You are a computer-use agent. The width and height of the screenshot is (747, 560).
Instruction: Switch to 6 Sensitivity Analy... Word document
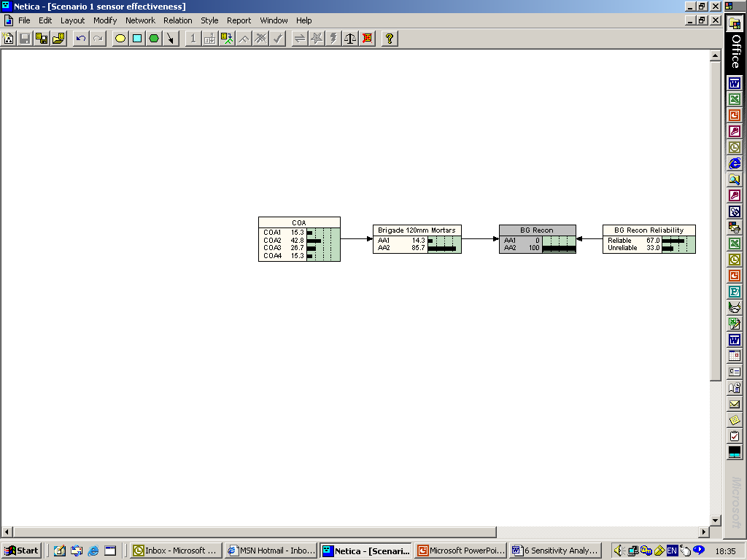click(x=555, y=551)
